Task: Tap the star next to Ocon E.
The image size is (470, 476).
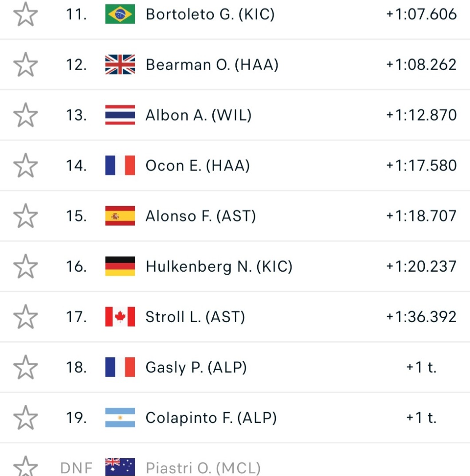Action: 26,166
